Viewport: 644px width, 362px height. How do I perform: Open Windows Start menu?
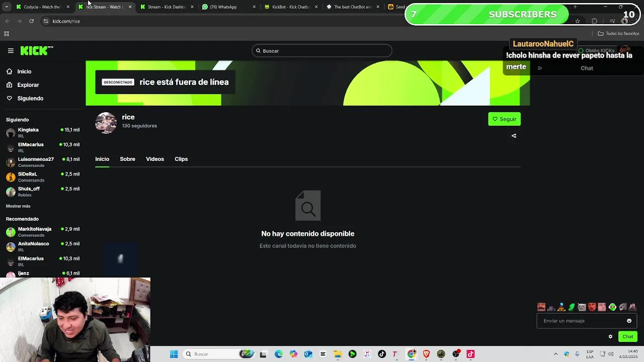[174, 354]
